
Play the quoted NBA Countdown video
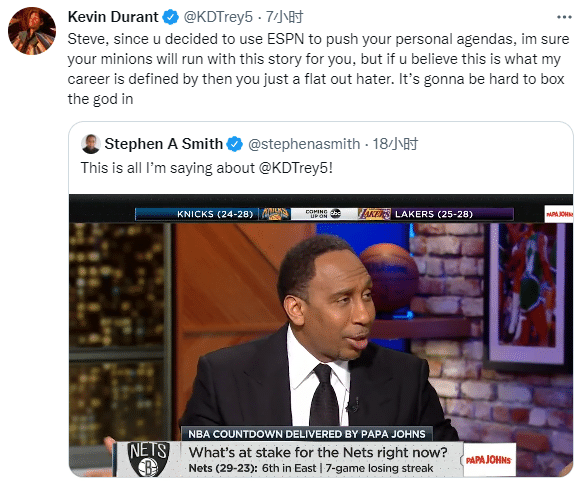(x=321, y=335)
